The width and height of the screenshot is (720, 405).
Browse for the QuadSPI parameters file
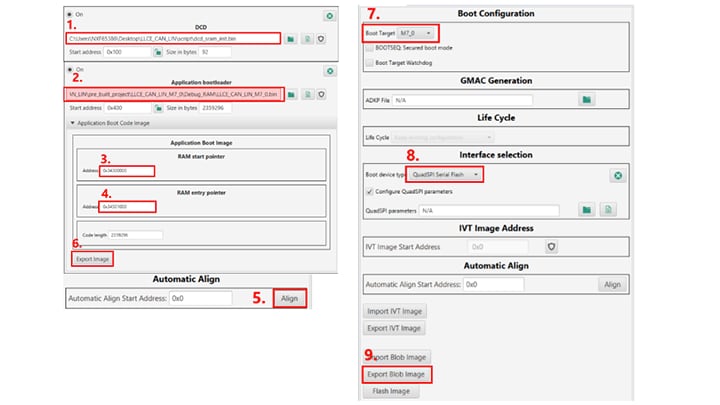(x=587, y=210)
